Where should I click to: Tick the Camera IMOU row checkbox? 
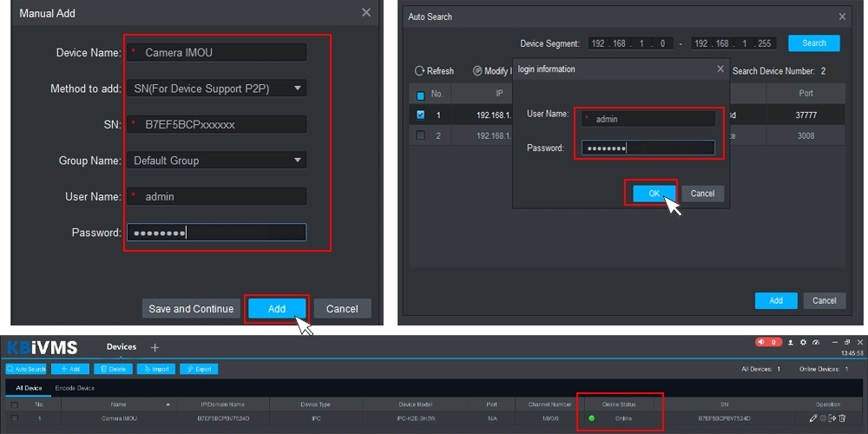click(14, 418)
